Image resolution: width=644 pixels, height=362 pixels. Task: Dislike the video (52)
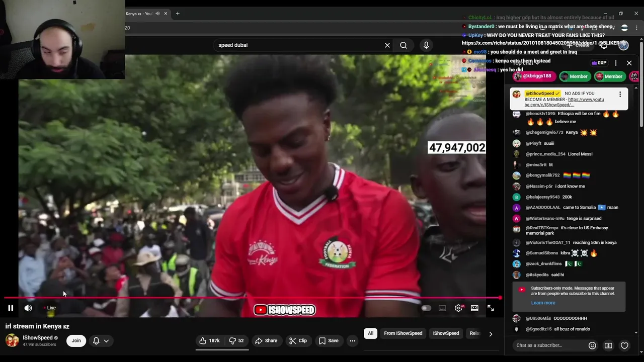236,341
